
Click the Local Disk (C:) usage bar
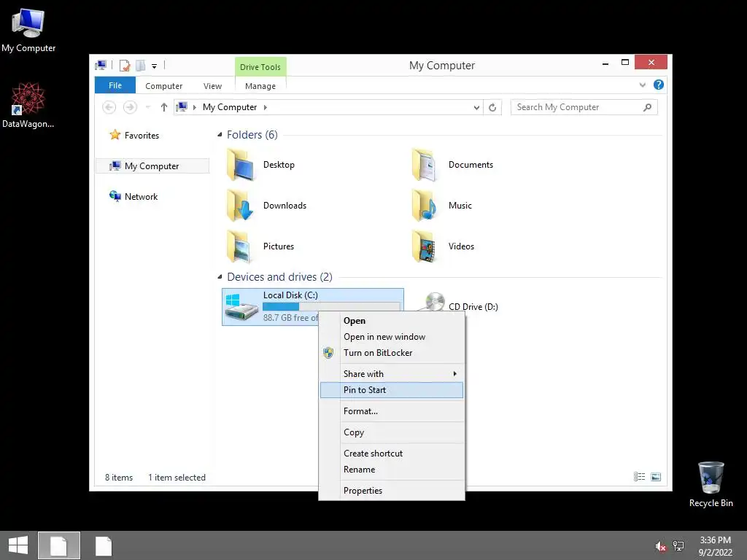[x=331, y=306]
